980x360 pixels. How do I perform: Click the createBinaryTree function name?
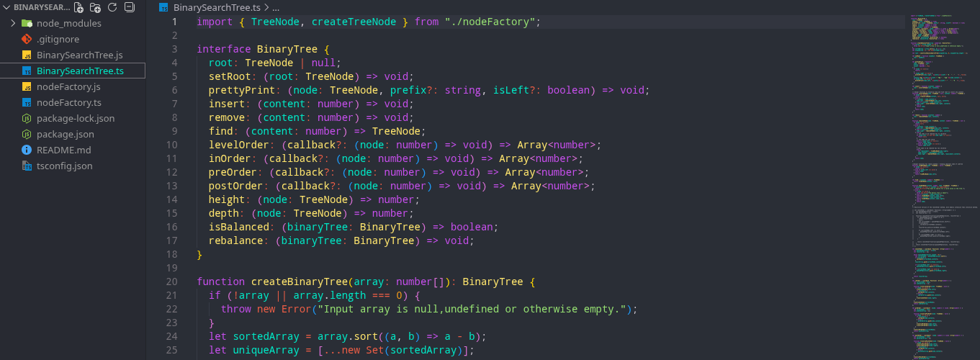[300, 282]
